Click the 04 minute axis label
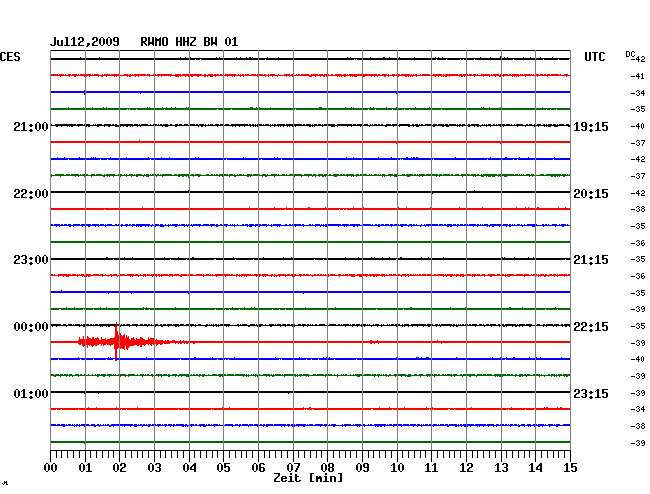This screenshot has height=494, width=650. 189,468
